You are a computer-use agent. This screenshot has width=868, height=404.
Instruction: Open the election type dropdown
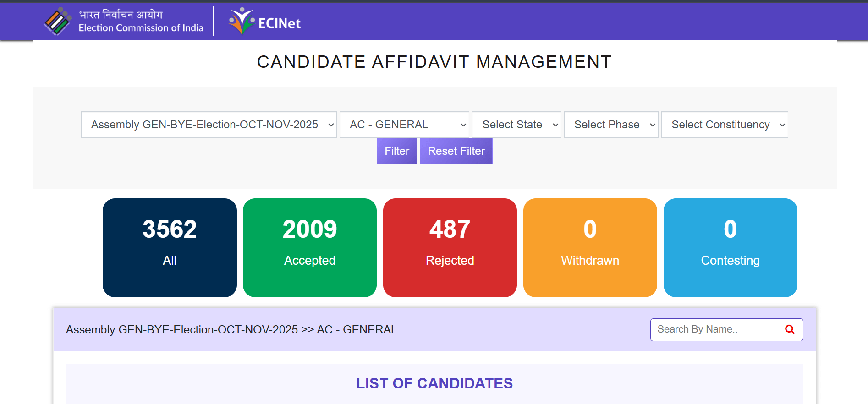(x=209, y=125)
